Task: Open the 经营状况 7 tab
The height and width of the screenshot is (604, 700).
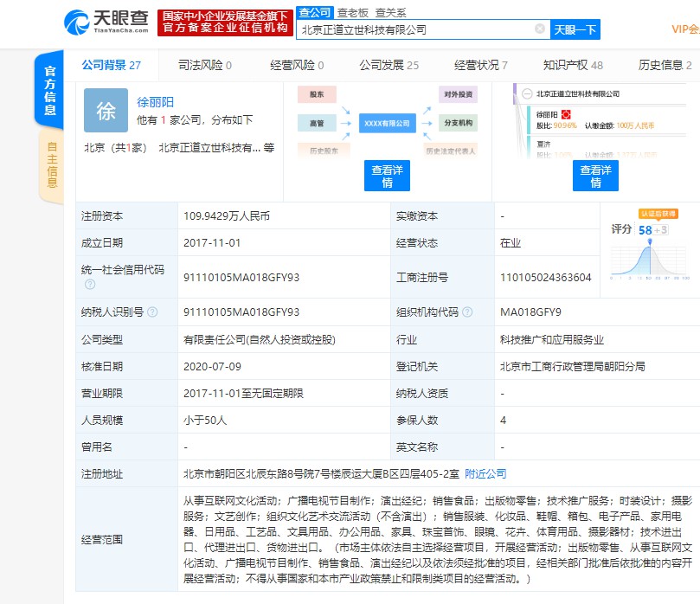Action: point(481,65)
